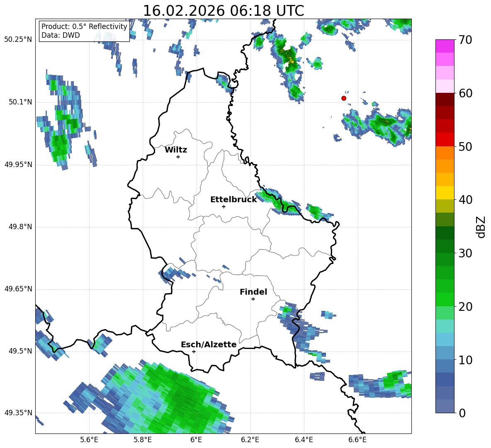Select the Findel map label
Image resolution: width=491 pixels, height=448 pixels.
pos(253,292)
